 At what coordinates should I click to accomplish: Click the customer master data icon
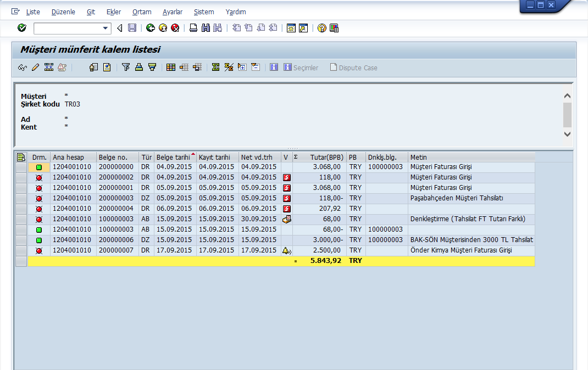click(93, 68)
